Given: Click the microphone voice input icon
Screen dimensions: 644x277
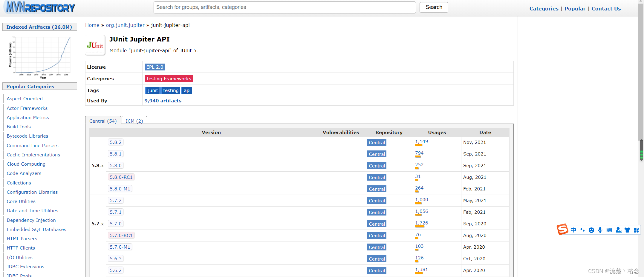Looking at the screenshot, I should click(x=600, y=230).
